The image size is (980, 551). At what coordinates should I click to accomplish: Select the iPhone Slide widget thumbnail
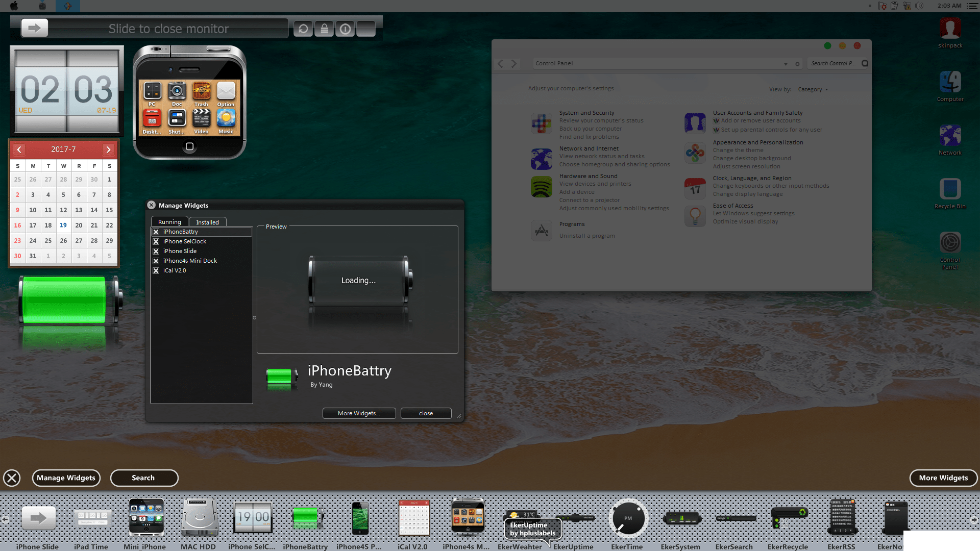click(x=38, y=518)
